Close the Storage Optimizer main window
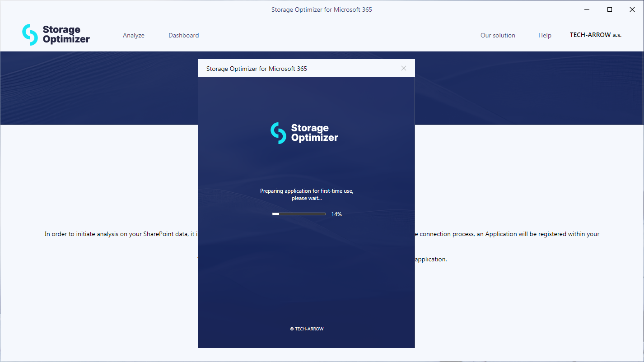Image resolution: width=644 pixels, height=362 pixels. (x=632, y=9)
